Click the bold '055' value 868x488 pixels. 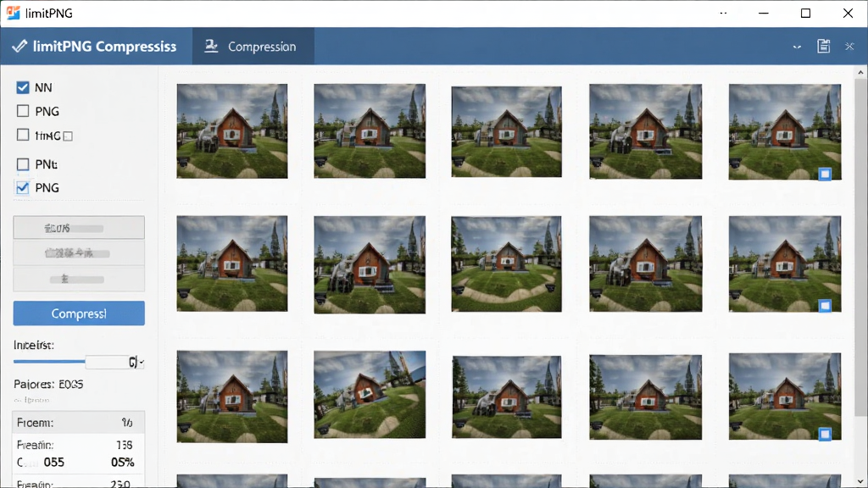click(x=53, y=462)
